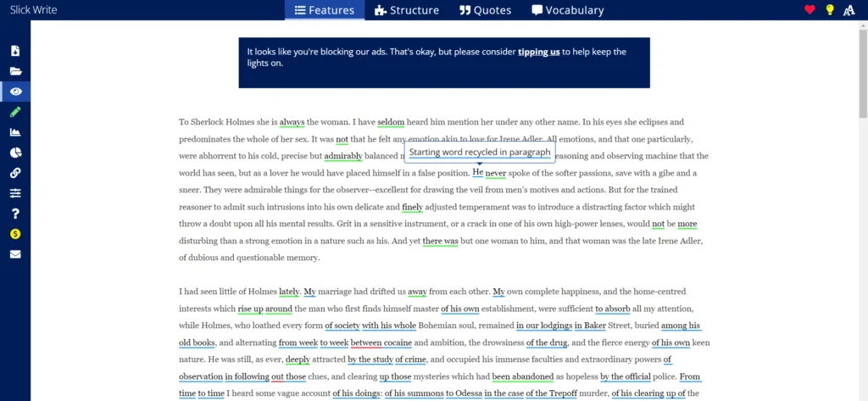Switch to the Quotes tab
This screenshot has height=401, width=868.
(486, 10)
